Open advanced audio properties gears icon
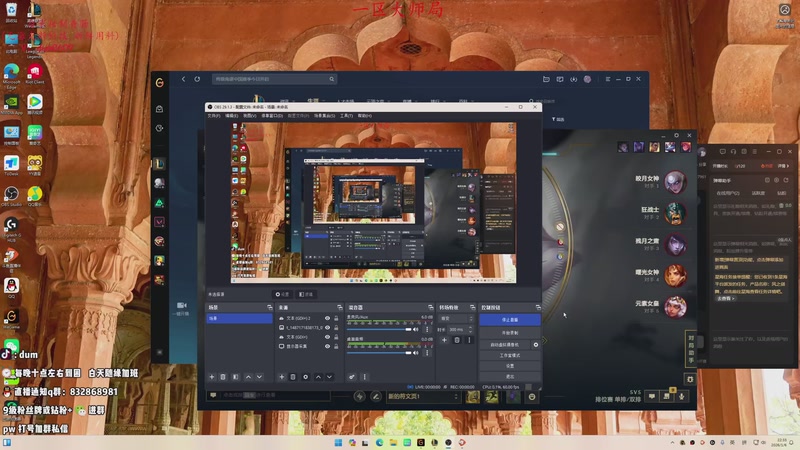 click(352, 377)
